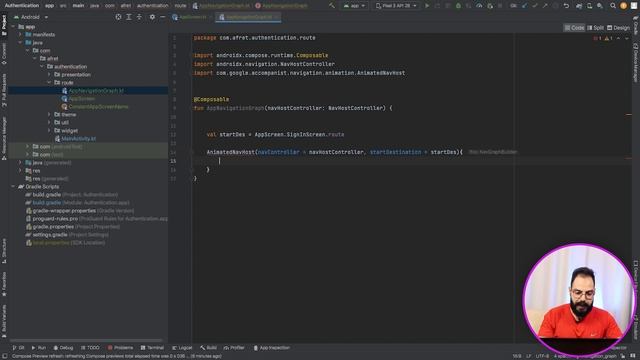Collapse the app module in project tree
The image size is (640, 360).
tap(13, 27)
